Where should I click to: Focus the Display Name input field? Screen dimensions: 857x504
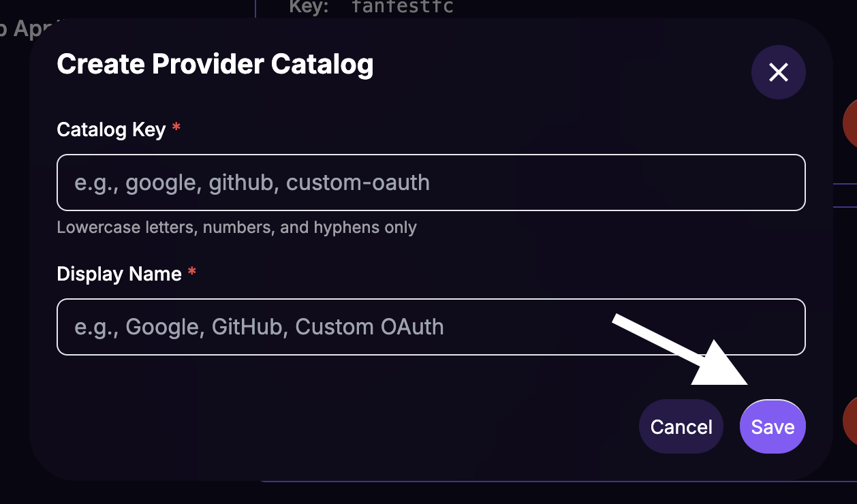click(431, 327)
